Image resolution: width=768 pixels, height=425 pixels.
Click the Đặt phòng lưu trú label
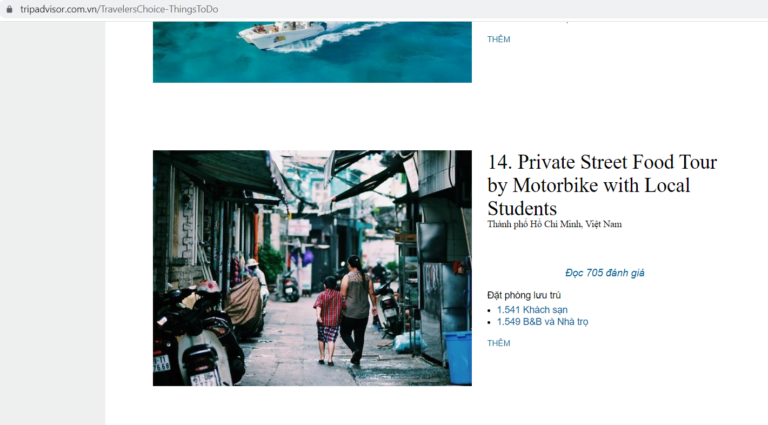pyautogui.click(x=524, y=295)
